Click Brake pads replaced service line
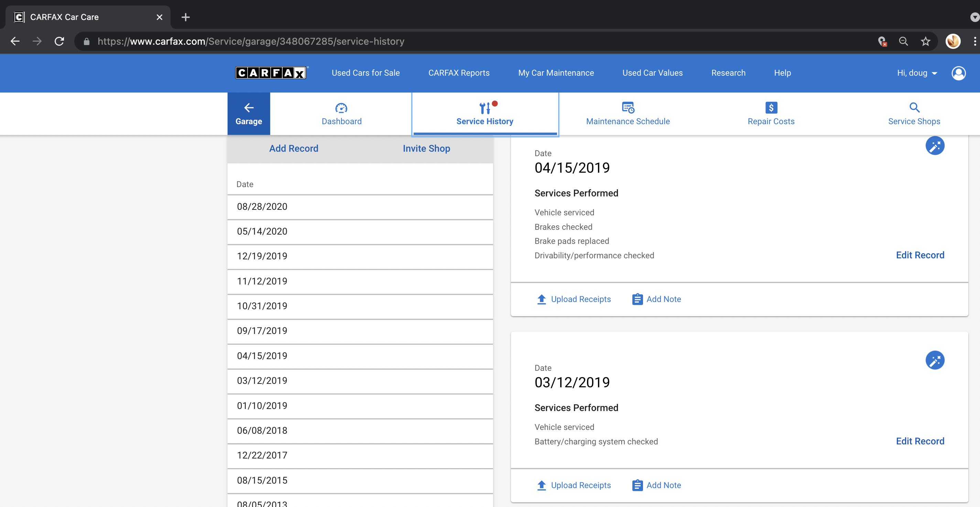Screen dimensions: 980x507 pos(571,241)
